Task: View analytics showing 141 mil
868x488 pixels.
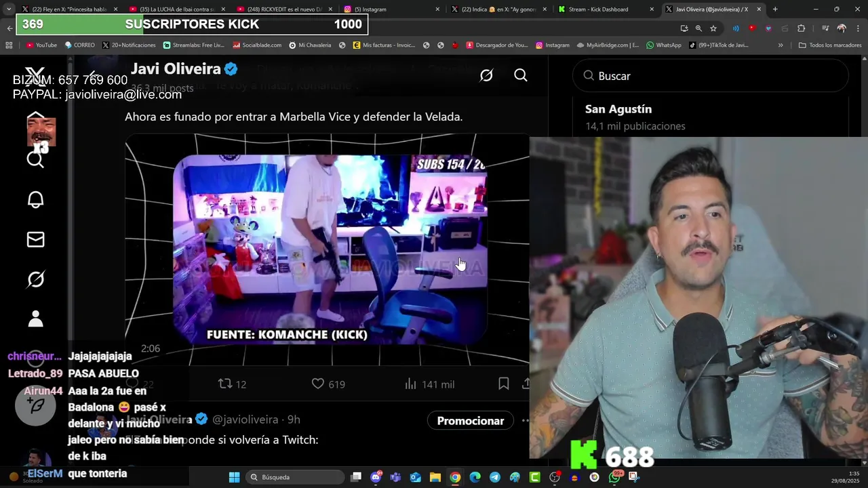Action: coord(429,384)
